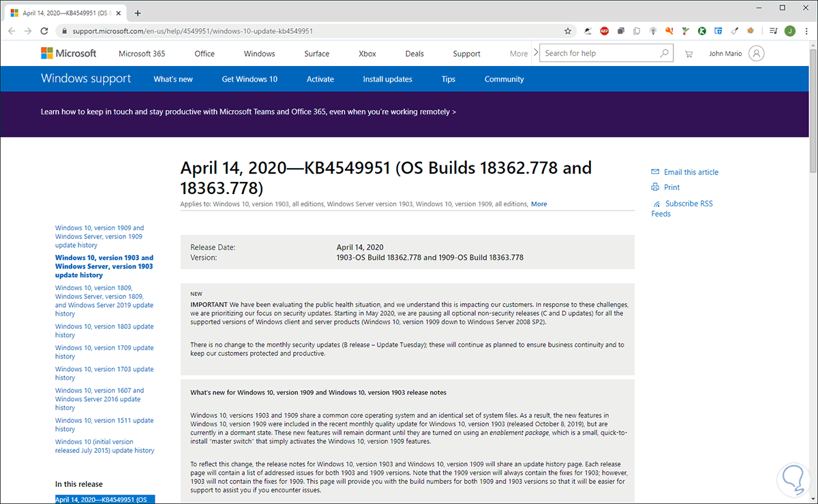This screenshot has height=504, width=818.
Task: Open a new browser tab with plus button
Action: [x=138, y=13]
